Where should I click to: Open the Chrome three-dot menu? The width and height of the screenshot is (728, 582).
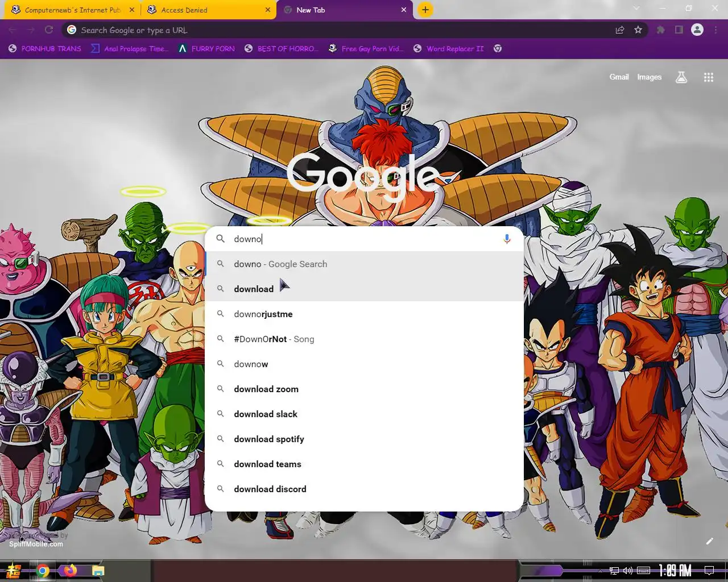tap(715, 30)
